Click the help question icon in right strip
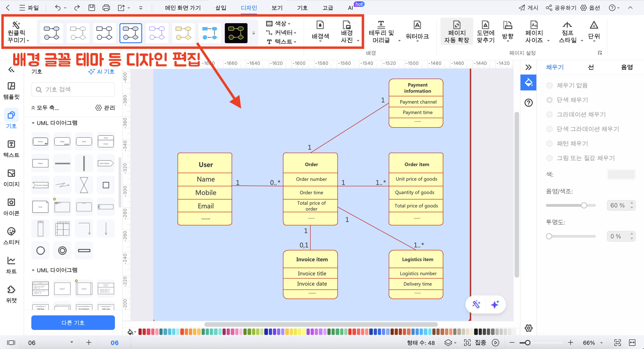The width and height of the screenshot is (644, 349). coord(528,102)
